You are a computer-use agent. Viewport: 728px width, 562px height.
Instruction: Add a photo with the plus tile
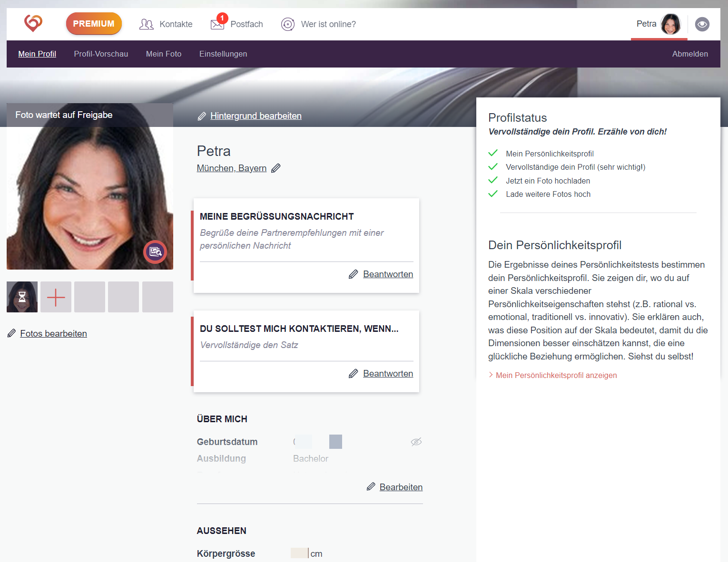[x=56, y=297]
